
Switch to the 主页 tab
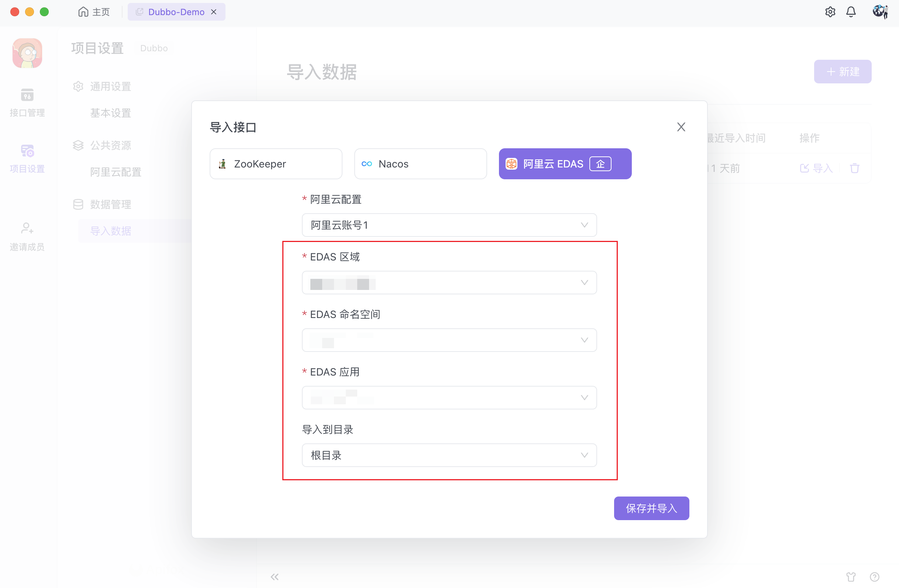point(94,12)
